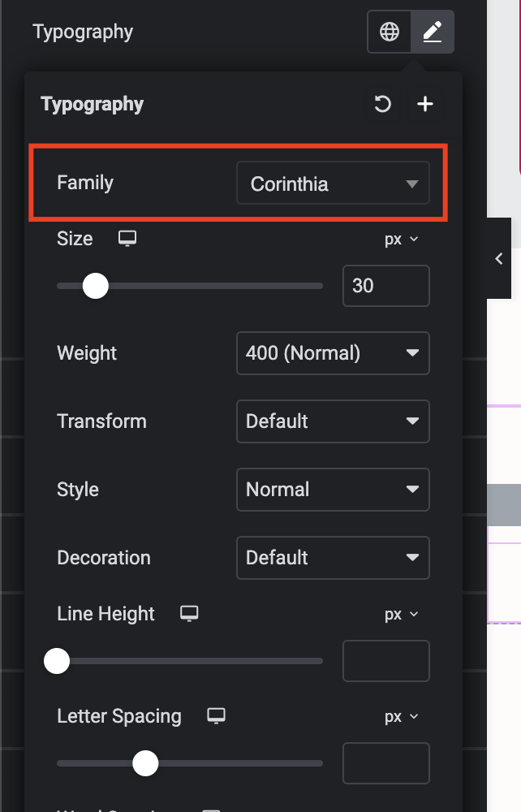Open the Family font dropdown showing Corinthia

click(x=333, y=184)
